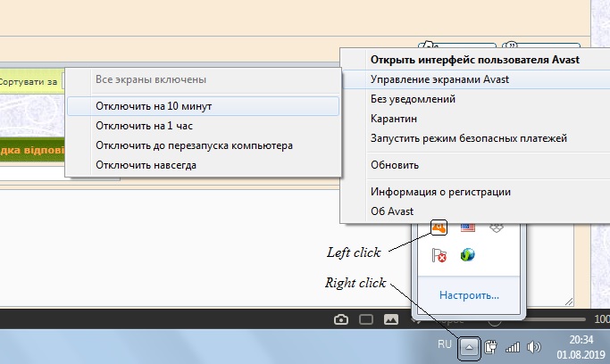Image resolution: width=610 pixels, height=364 pixels.
Task: Click the volume speaker icon in taskbar
Action: (x=535, y=346)
